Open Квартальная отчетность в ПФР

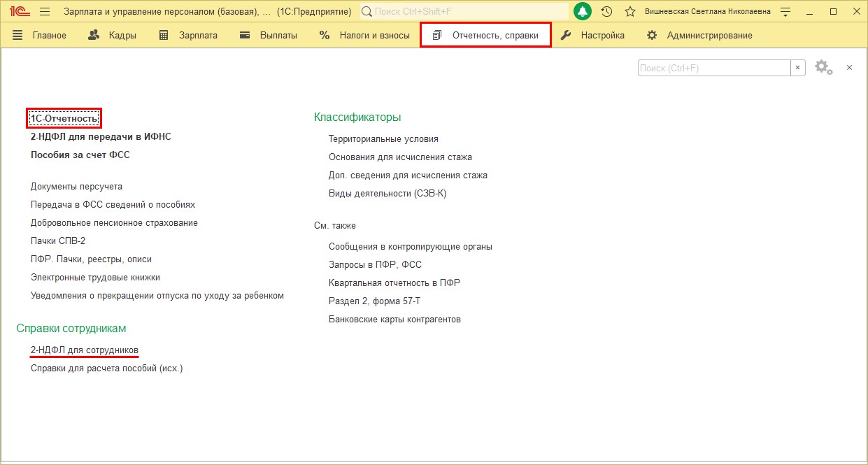(394, 283)
